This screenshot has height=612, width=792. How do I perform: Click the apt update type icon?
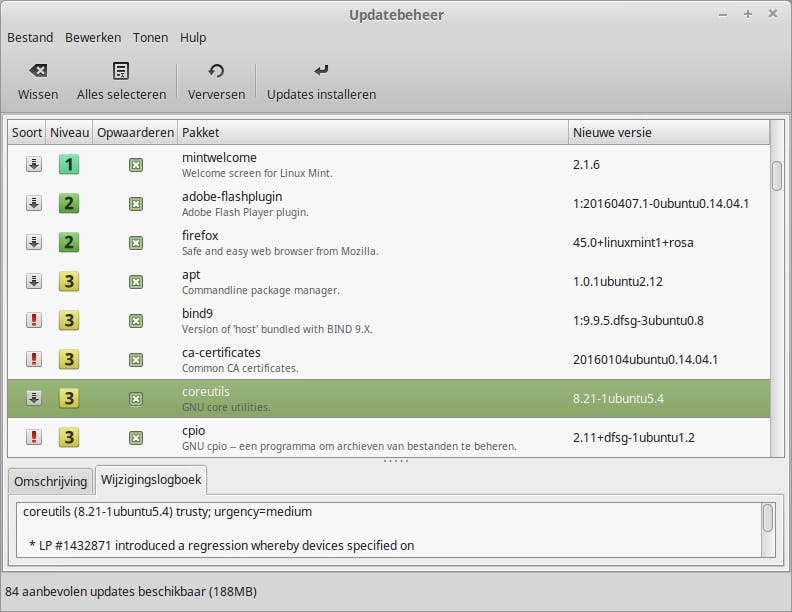point(34,281)
